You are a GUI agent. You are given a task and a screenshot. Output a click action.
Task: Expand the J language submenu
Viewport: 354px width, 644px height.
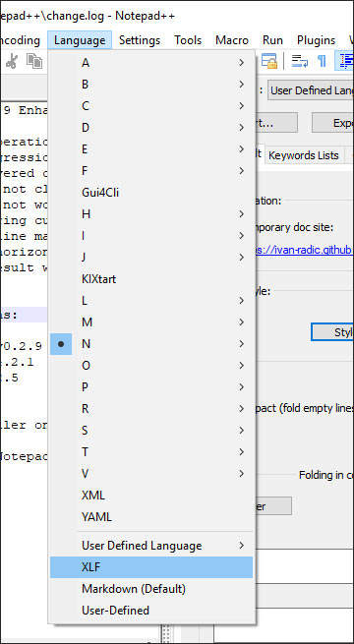coord(151,258)
